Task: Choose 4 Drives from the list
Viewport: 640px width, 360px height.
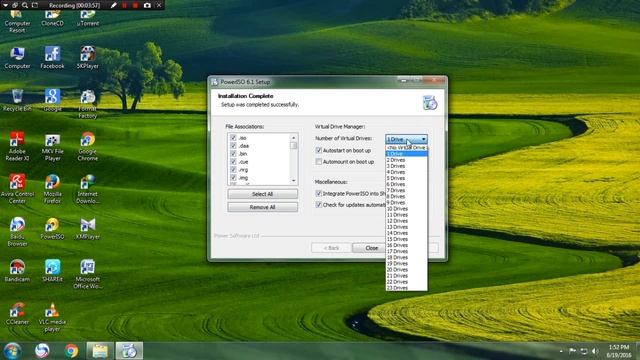Action: pyautogui.click(x=407, y=172)
